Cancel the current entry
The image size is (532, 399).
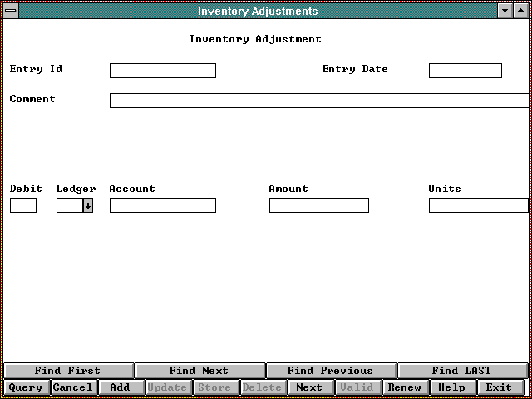coord(73,387)
